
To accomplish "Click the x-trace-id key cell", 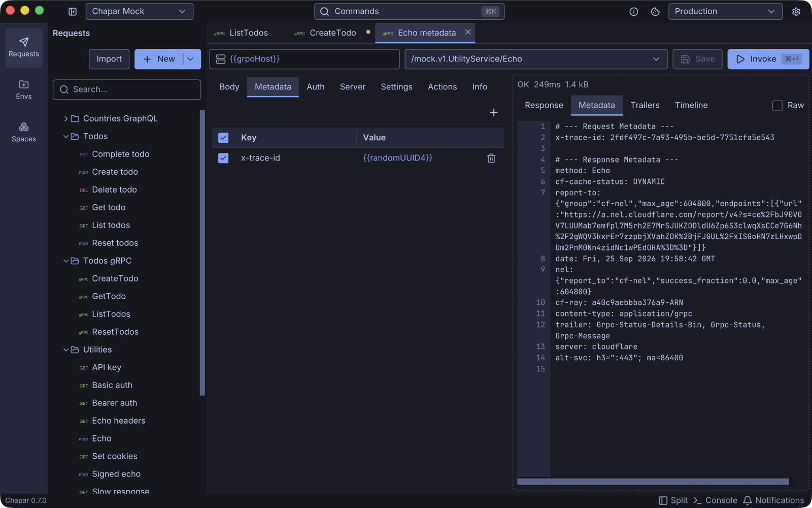I will pos(260,158).
